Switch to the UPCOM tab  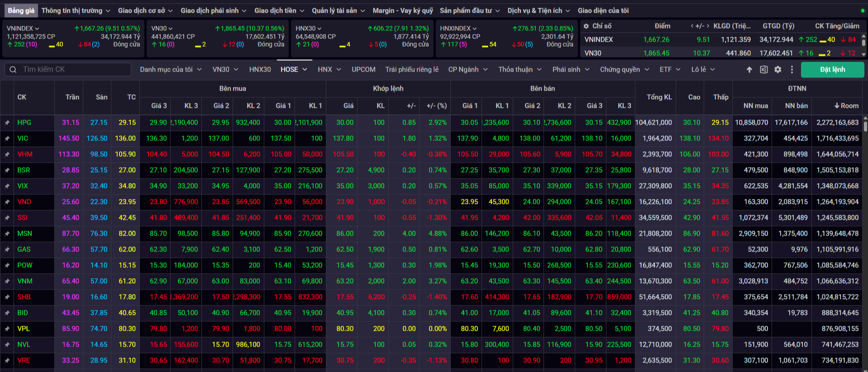(x=363, y=69)
